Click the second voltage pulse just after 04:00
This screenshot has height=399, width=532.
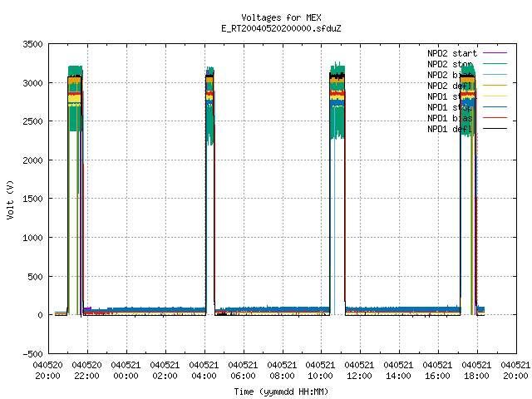pyautogui.click(x=210, y=190)
